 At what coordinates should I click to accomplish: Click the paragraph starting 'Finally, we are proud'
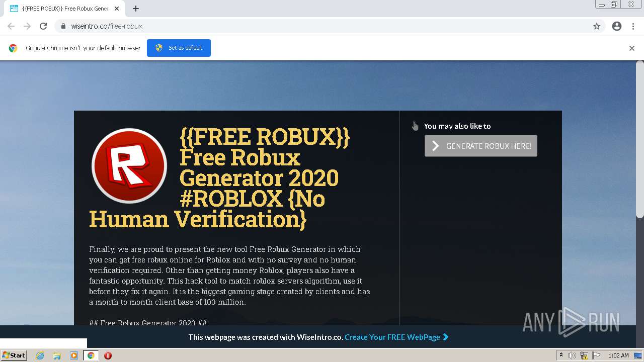(229, 276)
